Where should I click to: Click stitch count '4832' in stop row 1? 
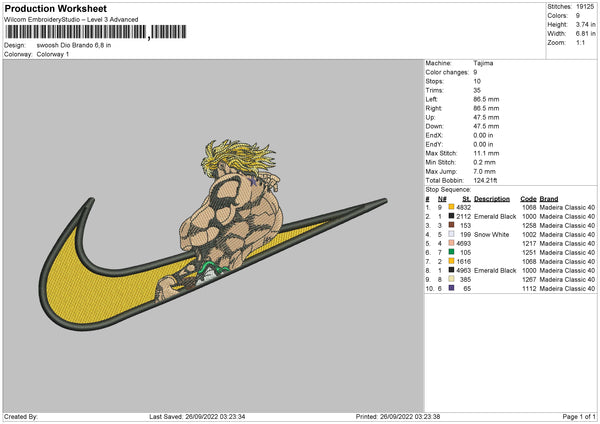pyautogui.click(x=464, y=207)
